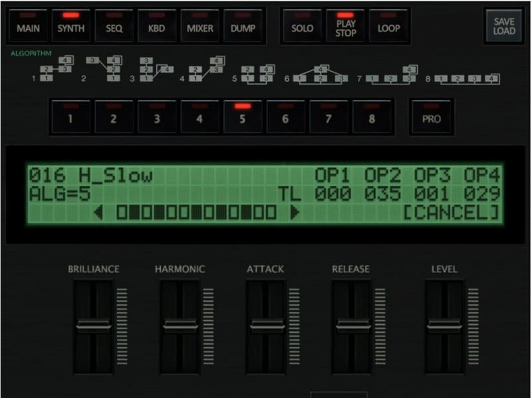
Task: Select algorithm button 2
Action: pos(114,117)
